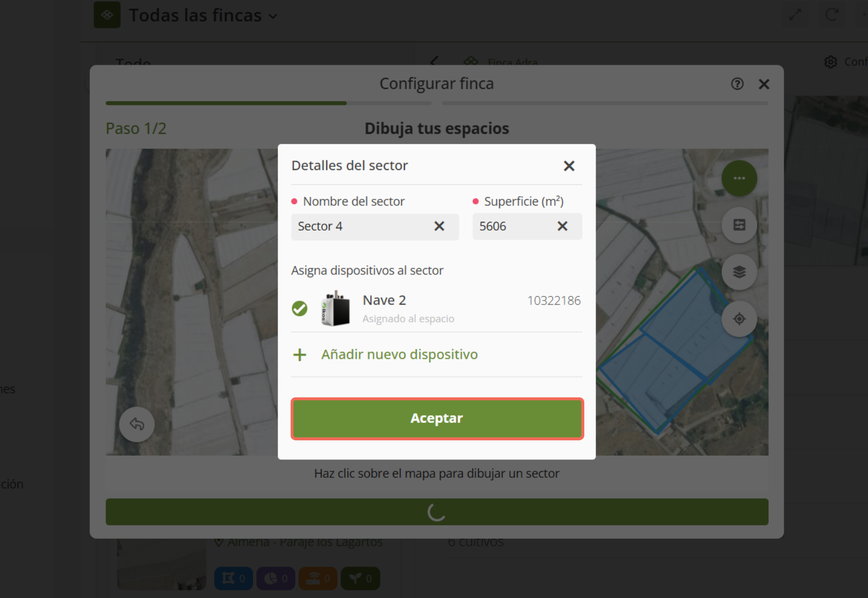Screen dimensions: 868x598
Task: Click the Paso 1/2 step label
Action: (136, 128)
